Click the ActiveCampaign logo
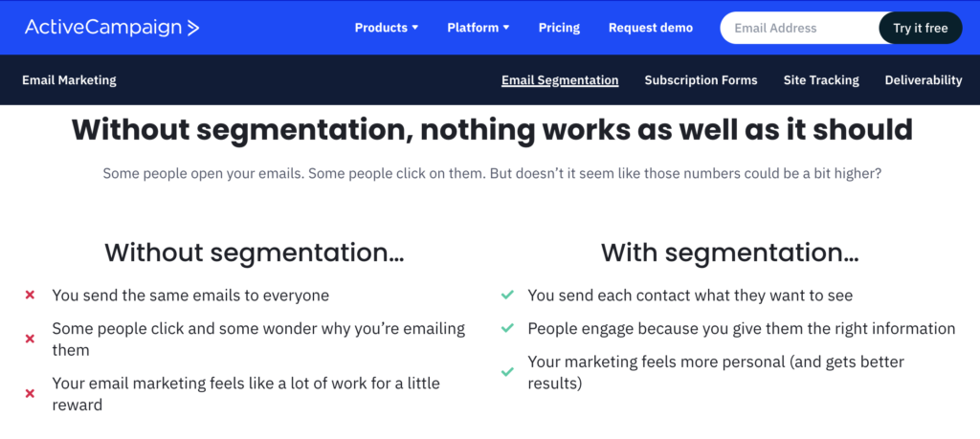The width and height of the screenshot is (980, 439). 112,28
